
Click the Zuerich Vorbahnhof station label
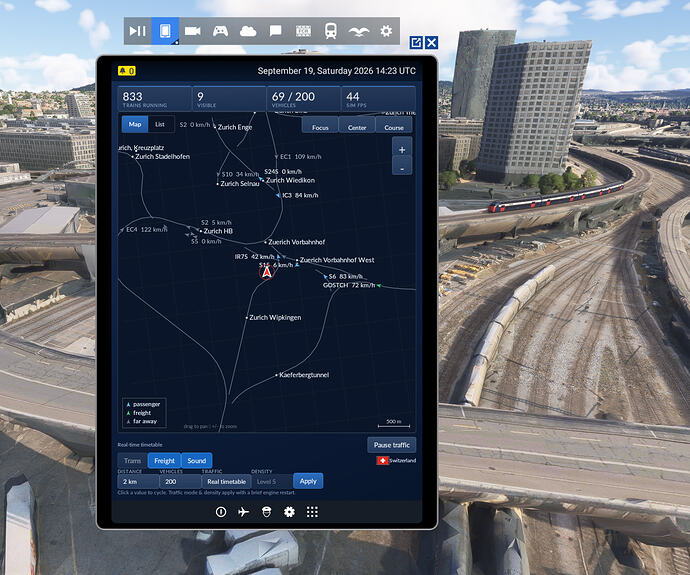point(297,242)
